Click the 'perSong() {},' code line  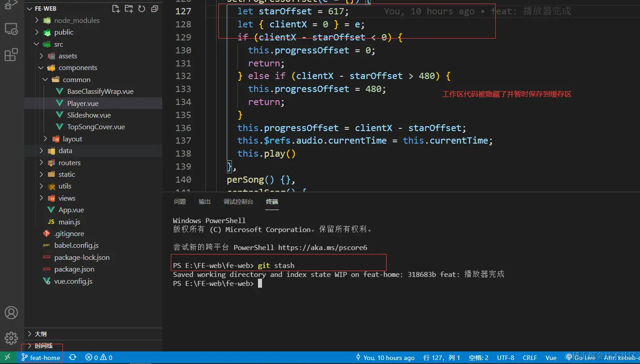[261, 180]
